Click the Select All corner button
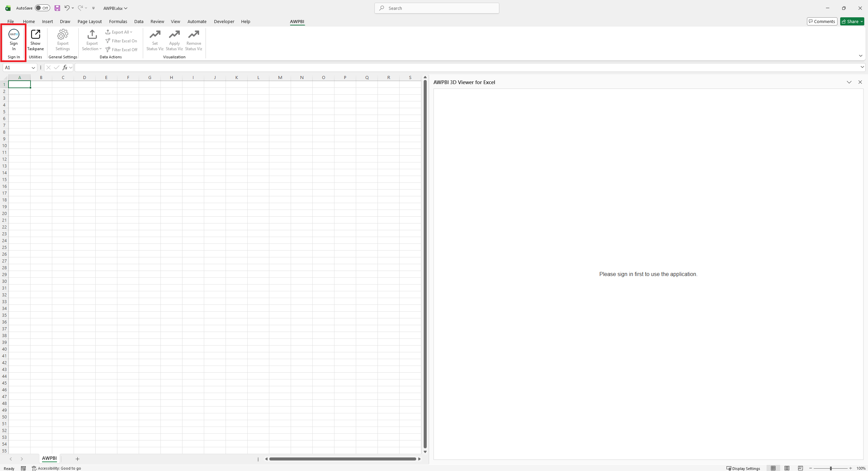The height and width of the screenshot is (471, 868). (4, 77)
